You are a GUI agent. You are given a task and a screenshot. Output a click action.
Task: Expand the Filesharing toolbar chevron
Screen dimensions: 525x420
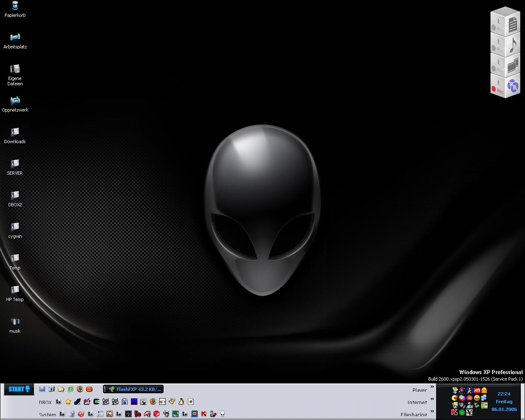pyautogui.click(x=432, y=411)
